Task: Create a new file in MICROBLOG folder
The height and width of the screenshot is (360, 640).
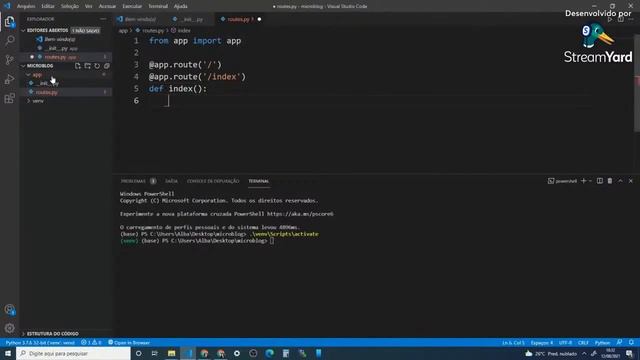Action: tap(78, 66)
